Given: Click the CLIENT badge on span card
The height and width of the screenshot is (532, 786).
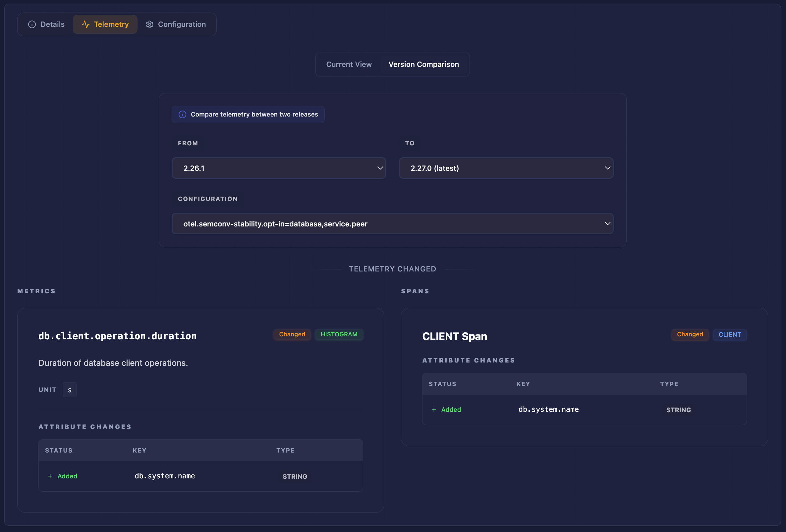Looking at the screenshot, I should (730, 334).
